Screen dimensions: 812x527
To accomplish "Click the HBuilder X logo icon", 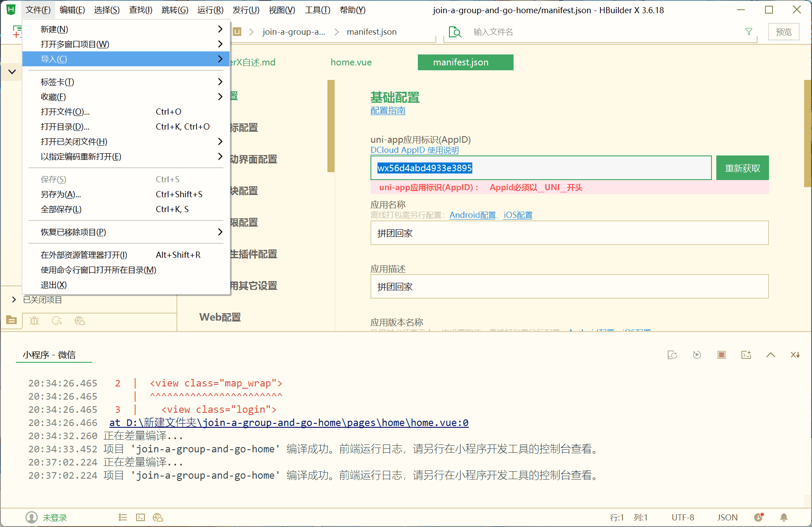I will pos(11,9).
